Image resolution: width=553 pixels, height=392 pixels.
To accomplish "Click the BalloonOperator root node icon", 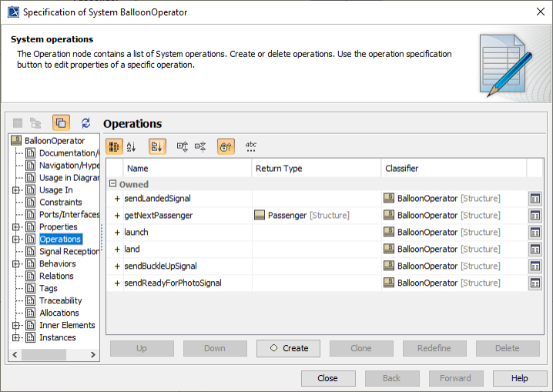I will coord(16,141).
